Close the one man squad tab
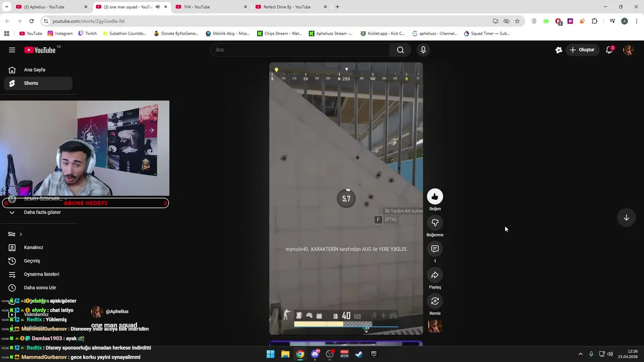The width and height of the screenshot is (644, 362). click(166, 7)
